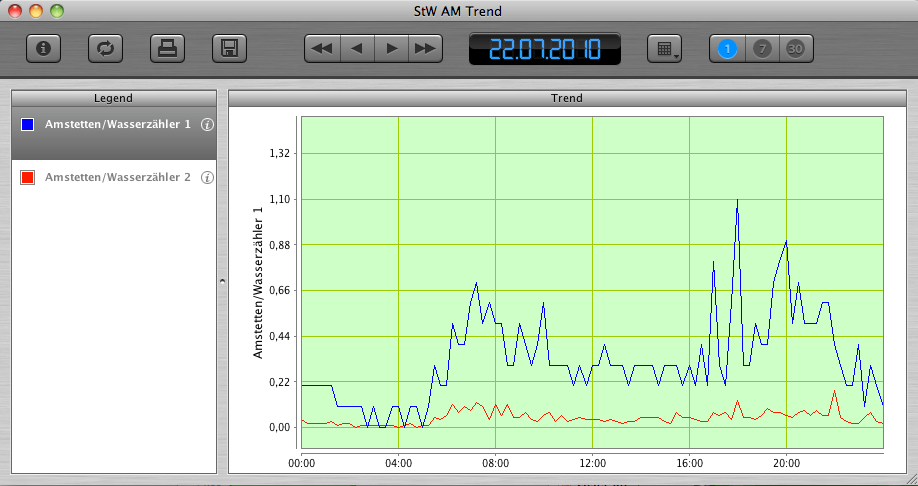Click the blue color swatch for Wasserzähler 1
This screenshot has width=918, height=486.
(28, 124)
